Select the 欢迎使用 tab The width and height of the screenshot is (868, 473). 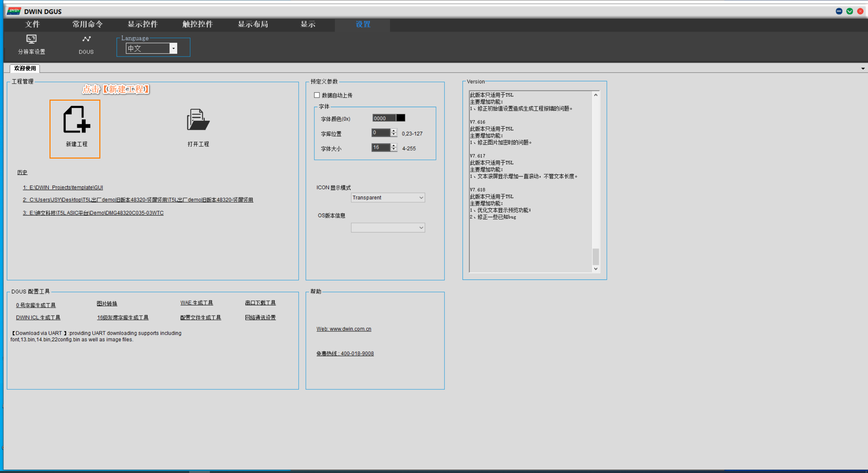pyautogui.click(x=25, y=68)
